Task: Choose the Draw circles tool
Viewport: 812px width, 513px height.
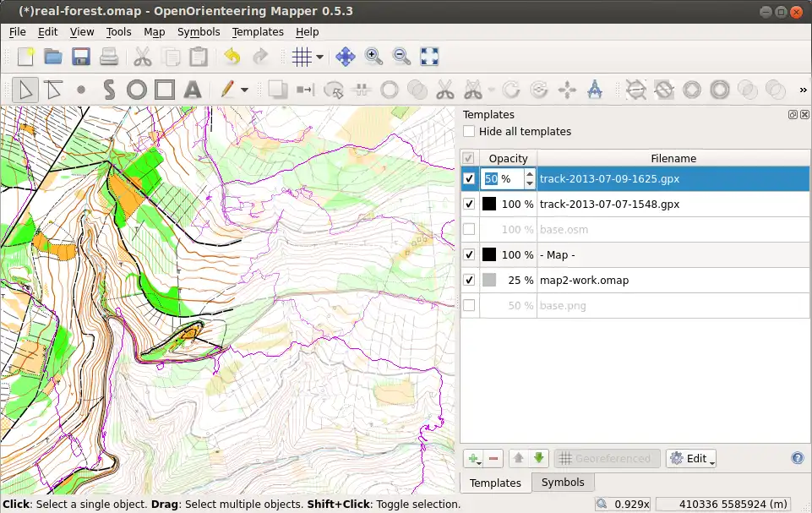Action: pos(136,90)
